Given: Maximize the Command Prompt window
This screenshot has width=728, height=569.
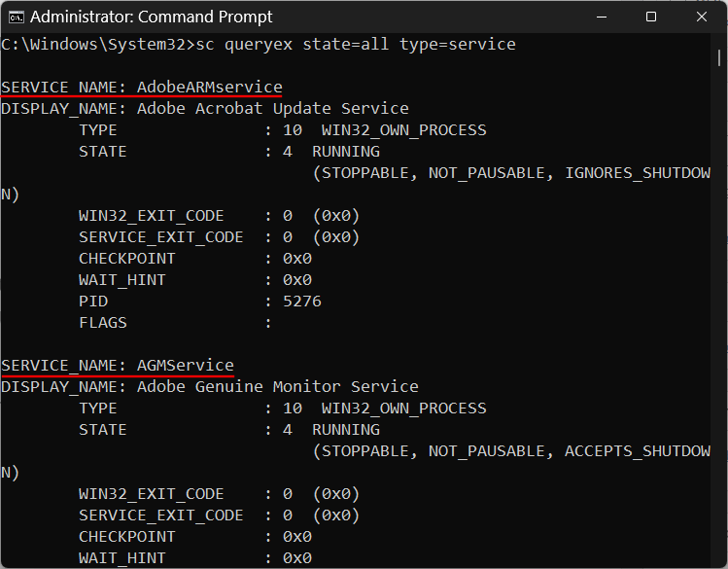Looking at the screenshot, I should tap(650, 17).
